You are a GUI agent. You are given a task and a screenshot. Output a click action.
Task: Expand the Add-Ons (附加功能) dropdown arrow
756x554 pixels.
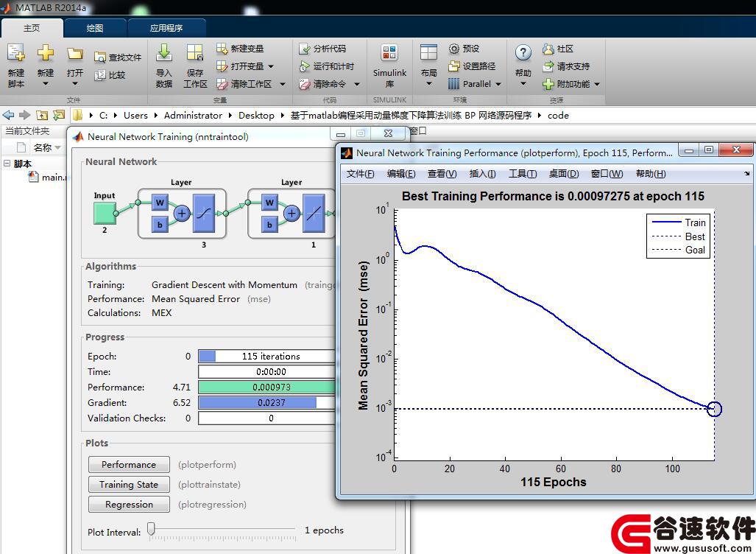pyautogui.click(x=597, y=84)
